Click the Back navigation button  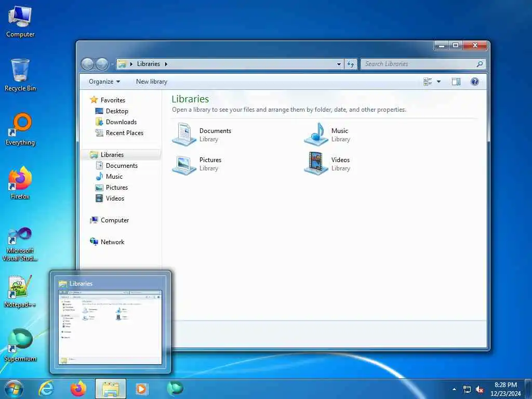click(x=88, y=64)
